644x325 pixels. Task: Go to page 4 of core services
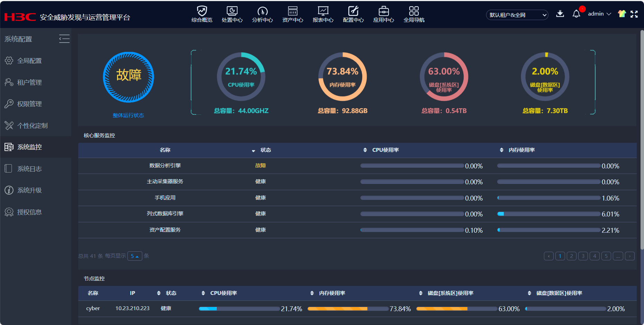(594, 256)
